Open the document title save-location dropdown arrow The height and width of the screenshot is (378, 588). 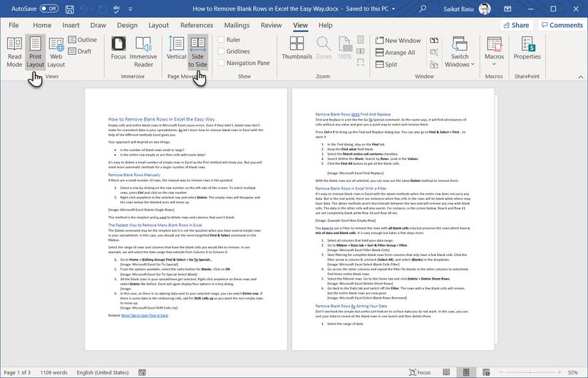(393, 9)
